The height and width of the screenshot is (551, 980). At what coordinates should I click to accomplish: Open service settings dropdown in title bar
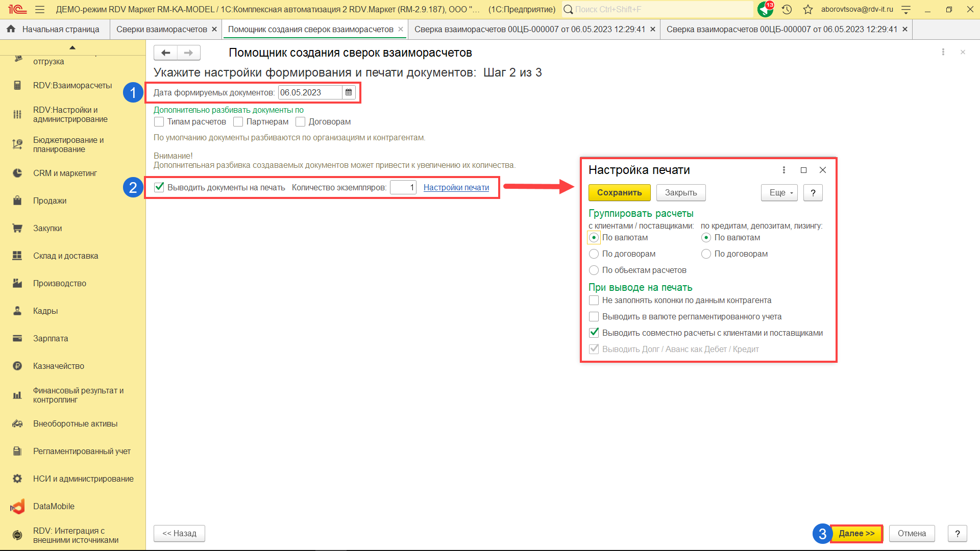(906, 9)
